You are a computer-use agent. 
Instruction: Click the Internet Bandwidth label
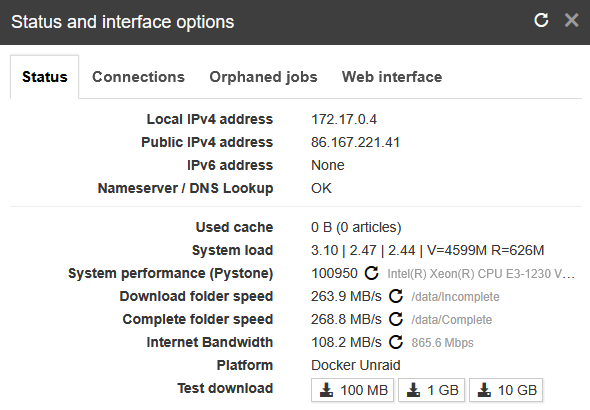(210, 342)
